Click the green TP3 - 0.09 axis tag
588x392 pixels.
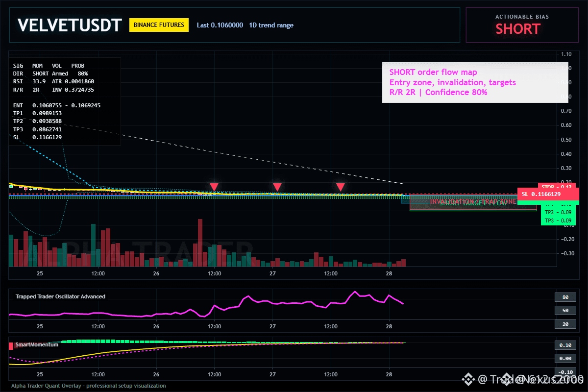[558, 220]
